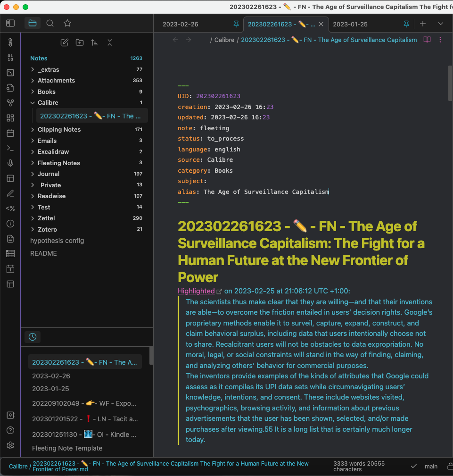Open the recent files clock panel

pyautogui.click(x=33, y=337)
